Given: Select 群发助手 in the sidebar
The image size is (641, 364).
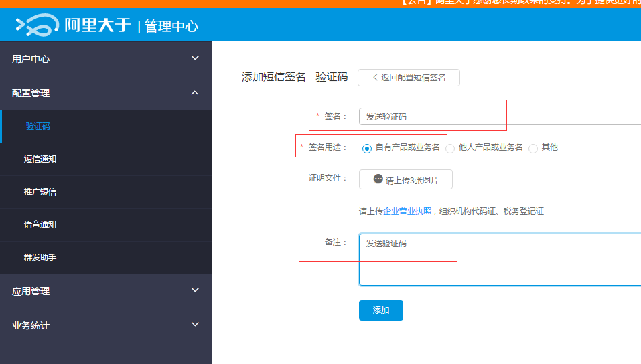Looking at the screenshot, I should 106,258.
